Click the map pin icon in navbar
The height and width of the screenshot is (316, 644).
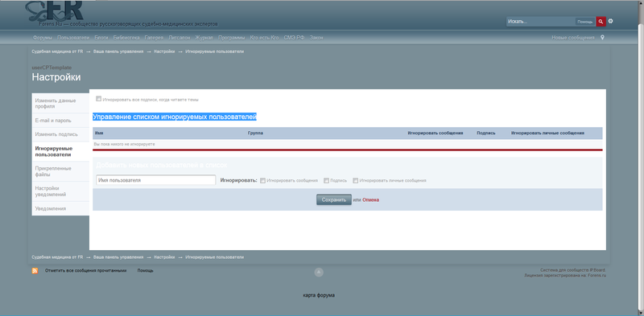602,37
